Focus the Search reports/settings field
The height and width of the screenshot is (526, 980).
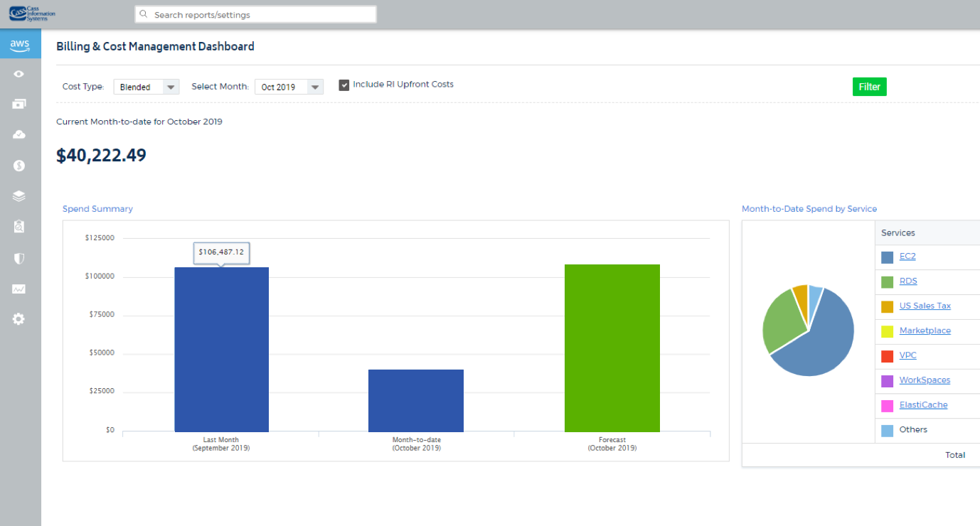(x=256, y=14)
